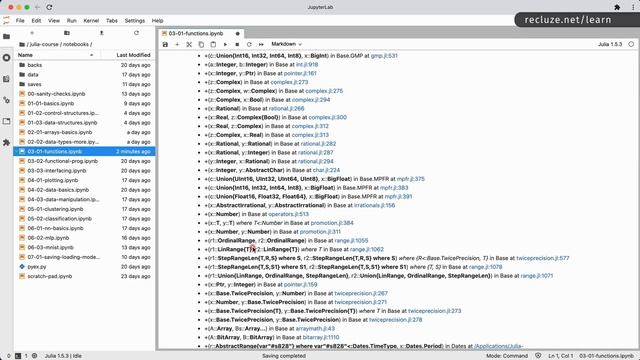Open the View menu
This screenshot has width=640, height=360.
pos(54,20)
